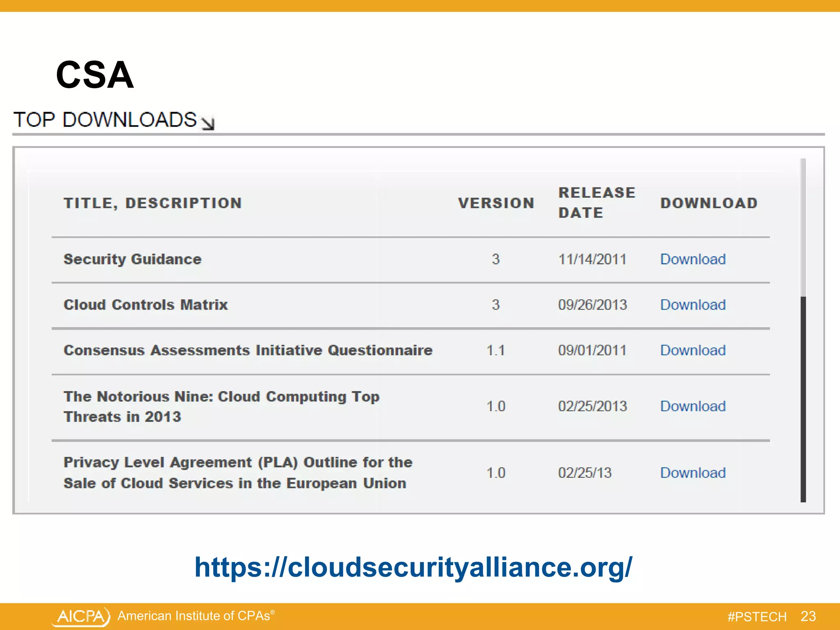Click the Title, Description column header
The image size is (840, 630).
[153, 203]
